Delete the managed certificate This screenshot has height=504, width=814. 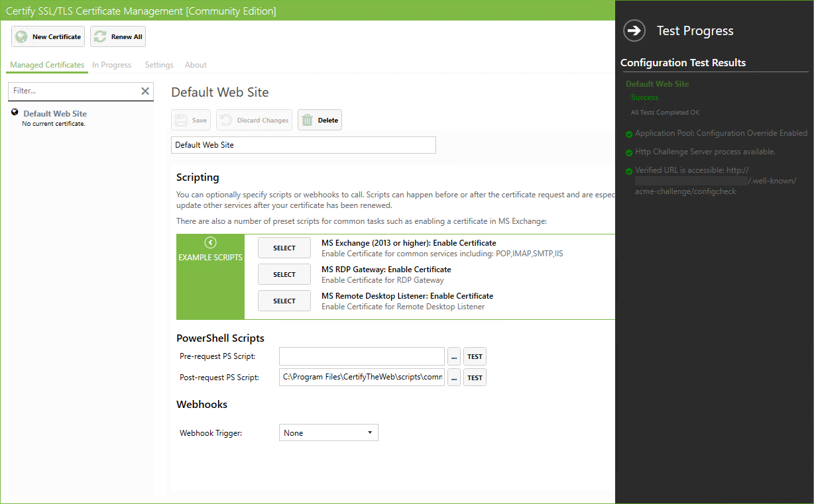click(320, 120)
